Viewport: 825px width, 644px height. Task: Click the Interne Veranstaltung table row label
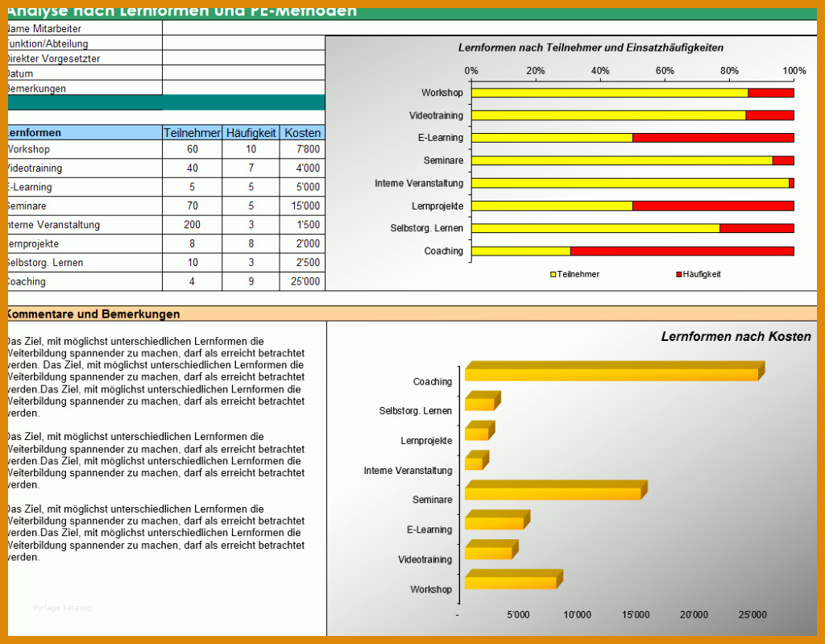click(x=85, y=225)
